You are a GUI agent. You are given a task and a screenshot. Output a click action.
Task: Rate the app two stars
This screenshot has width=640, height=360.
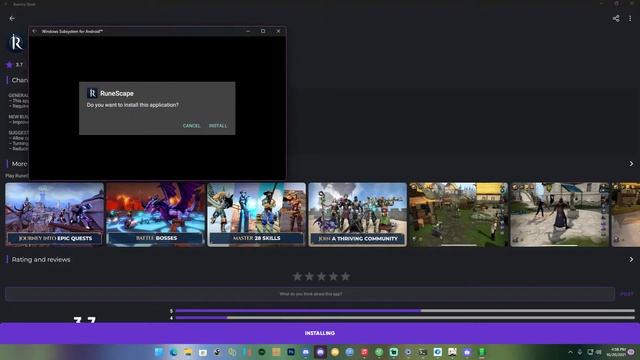coord(309,276)
